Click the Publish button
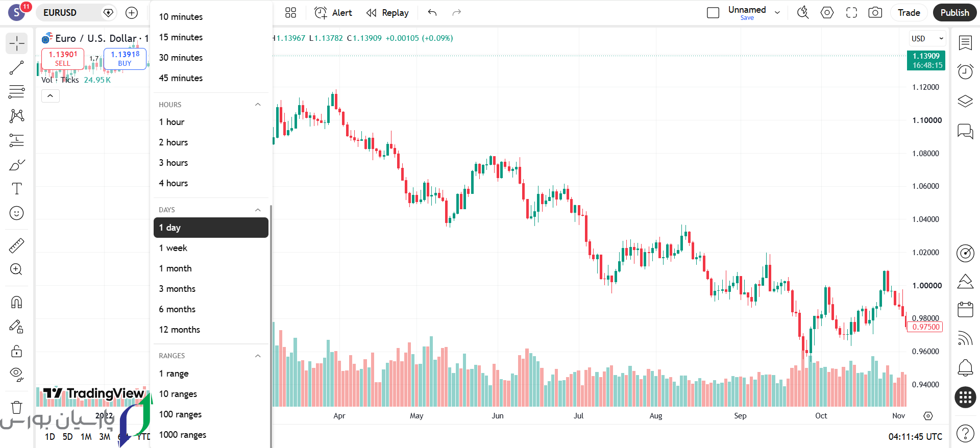 point(954,13)
